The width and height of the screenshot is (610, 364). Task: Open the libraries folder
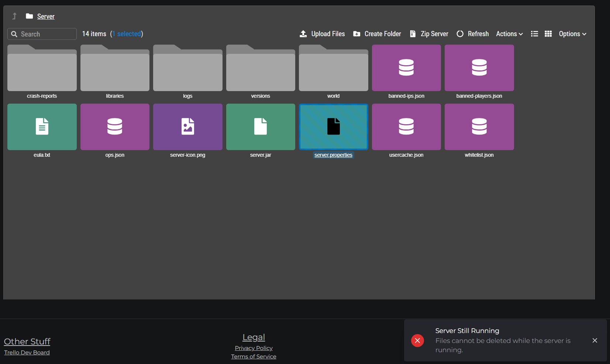pos(115,68)
